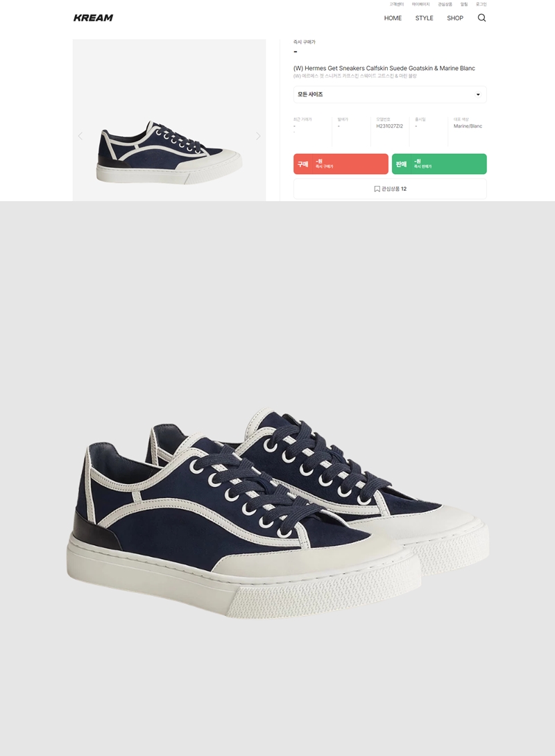Show the previous product image arrow
This screenshot has height=756, width=555.
click(80, 136)
